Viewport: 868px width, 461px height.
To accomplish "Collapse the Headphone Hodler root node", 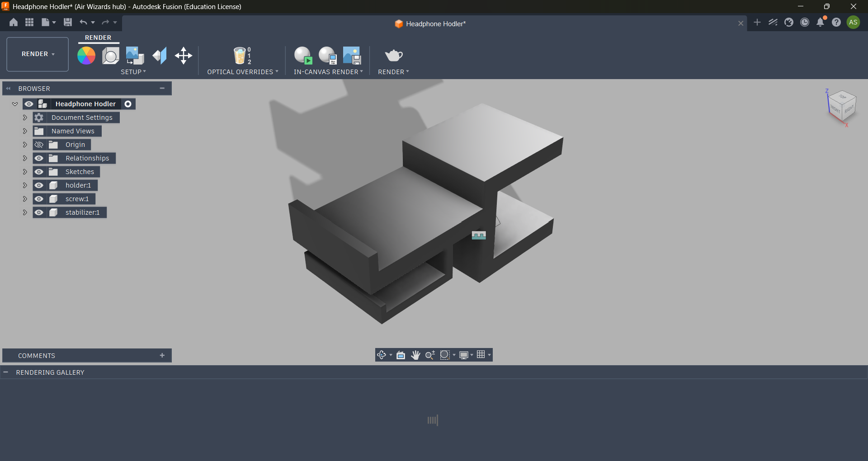I will [15, 104].
